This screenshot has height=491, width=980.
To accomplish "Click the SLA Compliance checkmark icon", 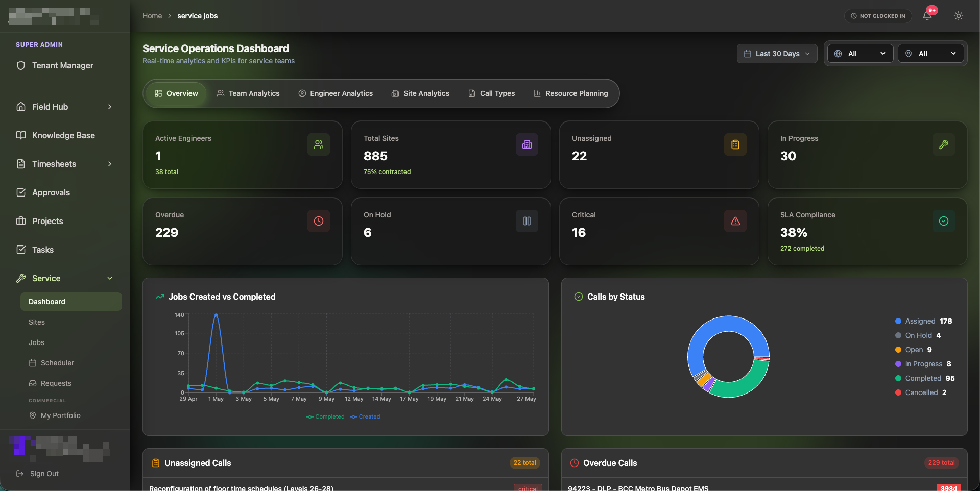I will pos(944,221).
